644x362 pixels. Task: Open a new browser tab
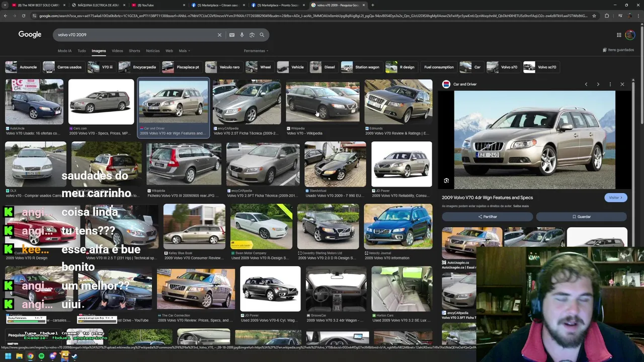tap(372, 5)
